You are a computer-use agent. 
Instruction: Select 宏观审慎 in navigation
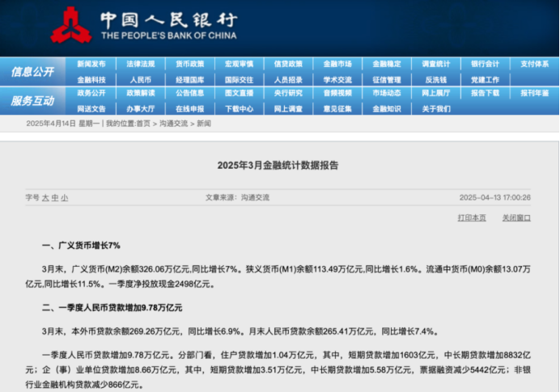[x=239, y=64]
